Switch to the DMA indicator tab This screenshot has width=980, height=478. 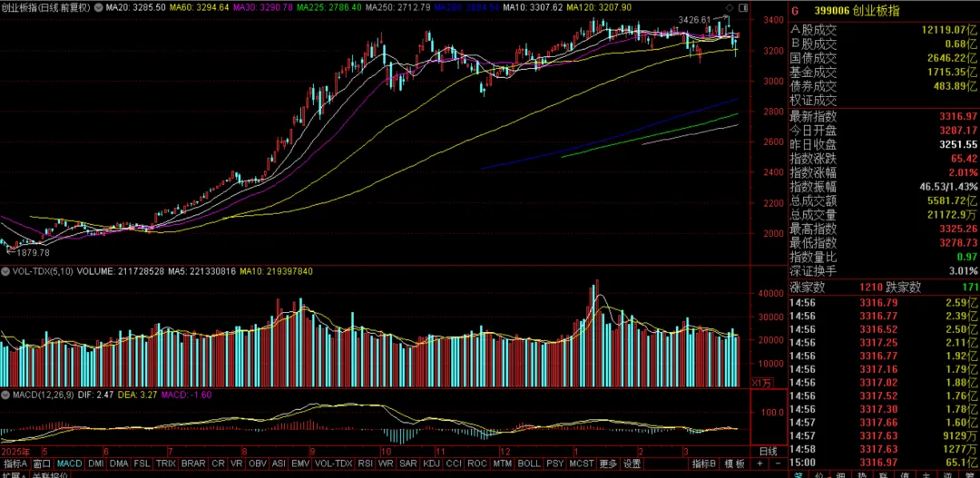point(119,463)
